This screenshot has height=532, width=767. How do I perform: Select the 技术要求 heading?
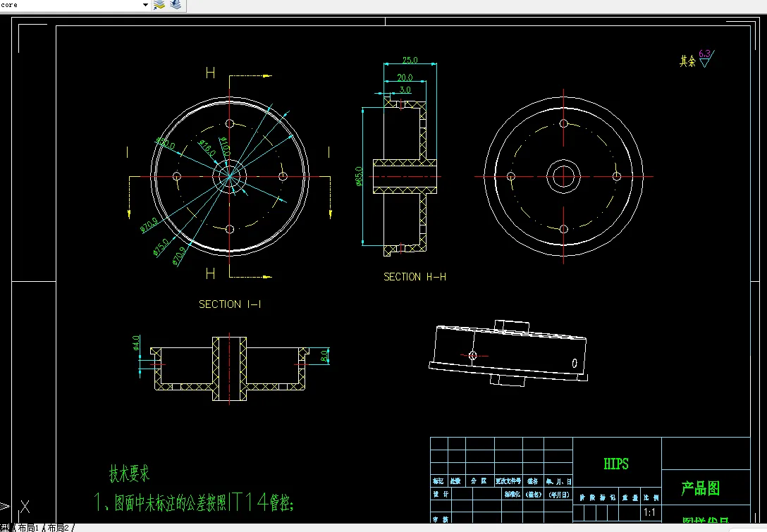click(x=129, y=474)
